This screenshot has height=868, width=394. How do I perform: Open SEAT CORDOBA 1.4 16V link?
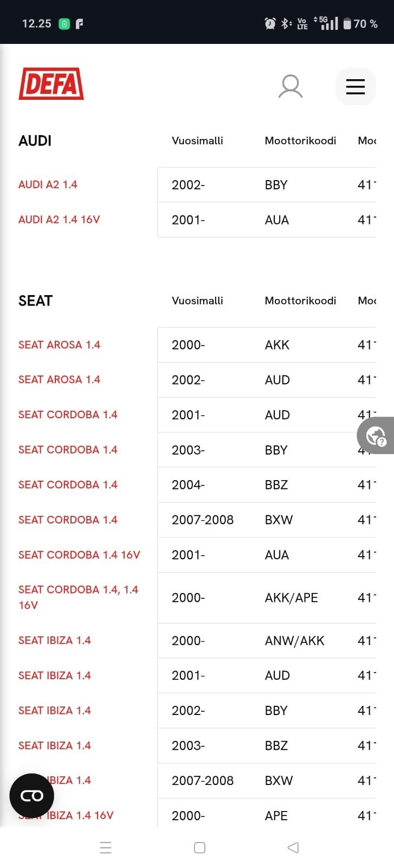coord(79,554)
